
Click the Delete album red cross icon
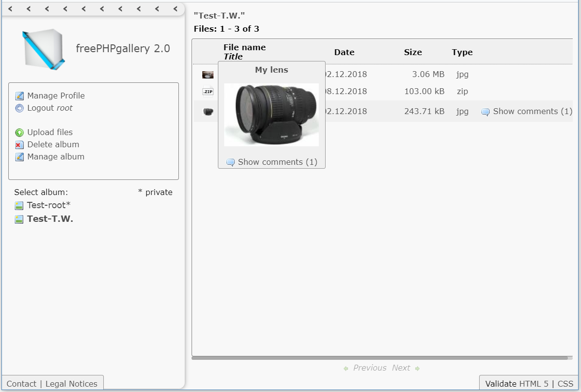click(19, 144)
